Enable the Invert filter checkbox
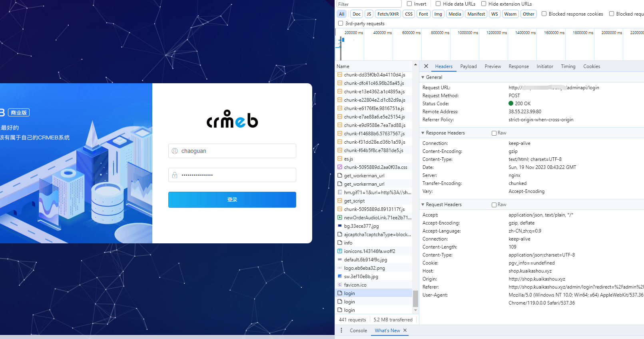 (409, 4)
